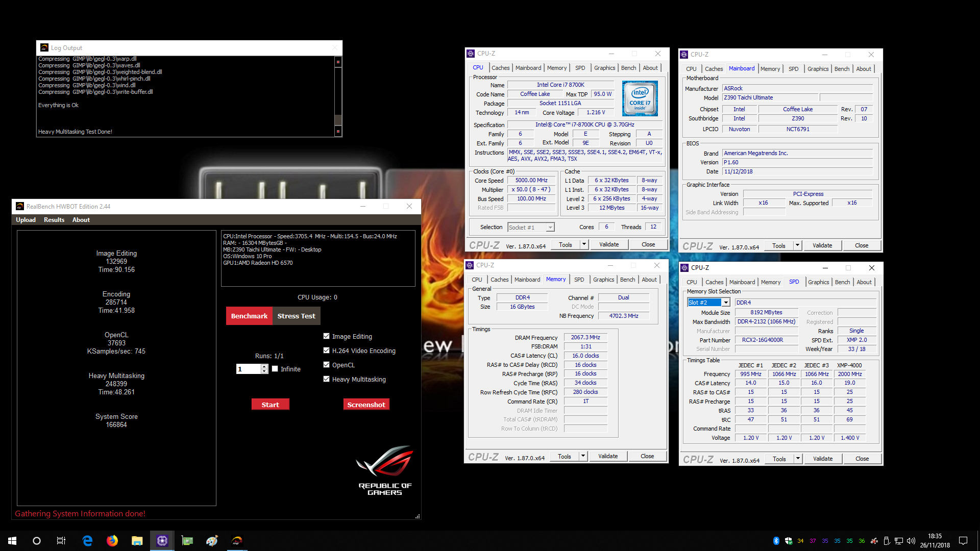Click the Runs number input field

249,369
